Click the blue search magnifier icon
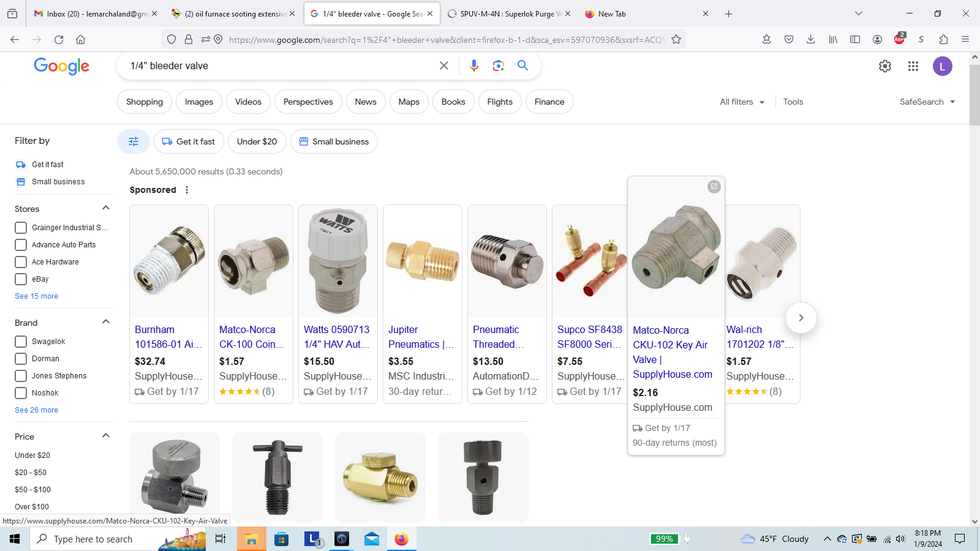The image size is (980, 551). tap(522, 66)
